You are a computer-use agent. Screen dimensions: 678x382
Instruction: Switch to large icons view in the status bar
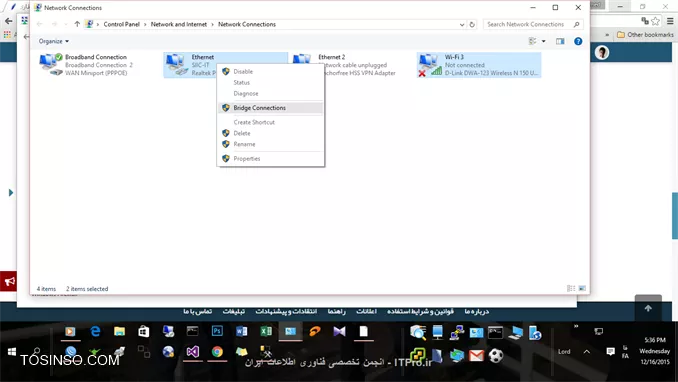point(582,289)
